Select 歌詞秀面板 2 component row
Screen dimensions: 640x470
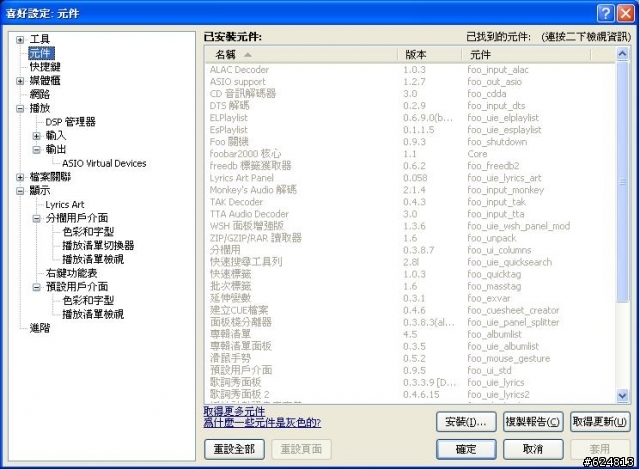(410, 395)
